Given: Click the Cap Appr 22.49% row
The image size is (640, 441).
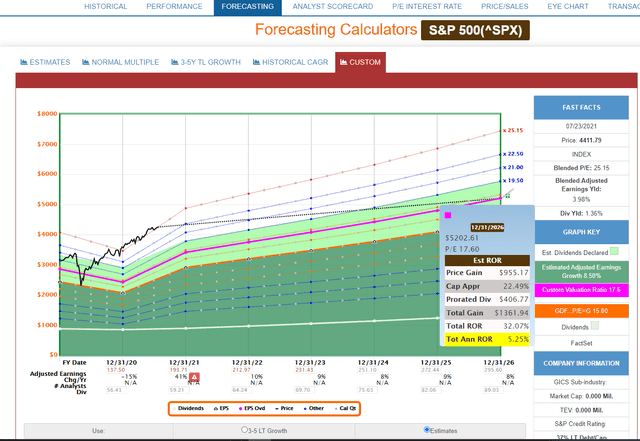Looking at the screenshot, I should (487, 286).
